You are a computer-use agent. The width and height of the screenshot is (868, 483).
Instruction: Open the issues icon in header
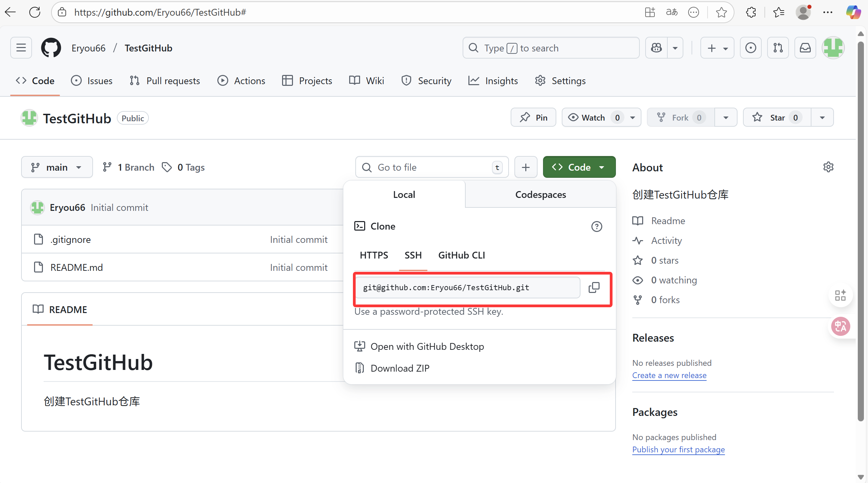pos(750,48)
